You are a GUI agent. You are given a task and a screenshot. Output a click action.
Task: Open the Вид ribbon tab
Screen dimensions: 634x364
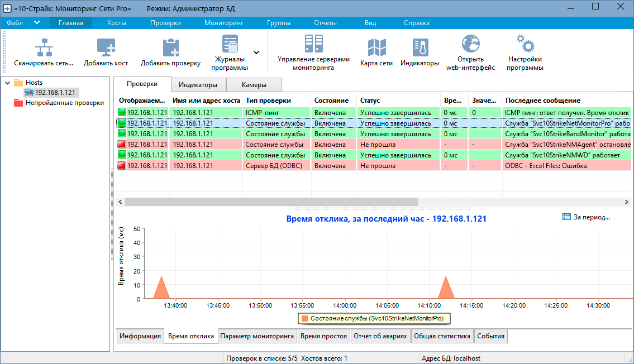click(370, 23)
